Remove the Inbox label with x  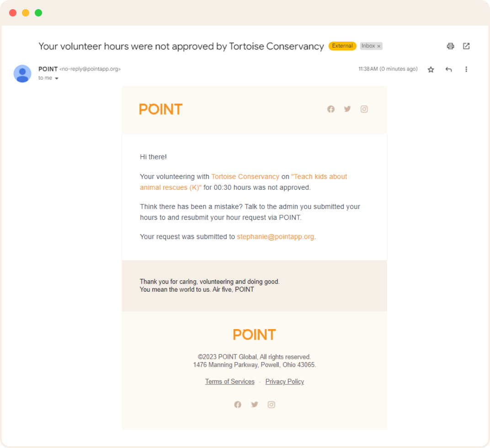(x=379, y=46)
